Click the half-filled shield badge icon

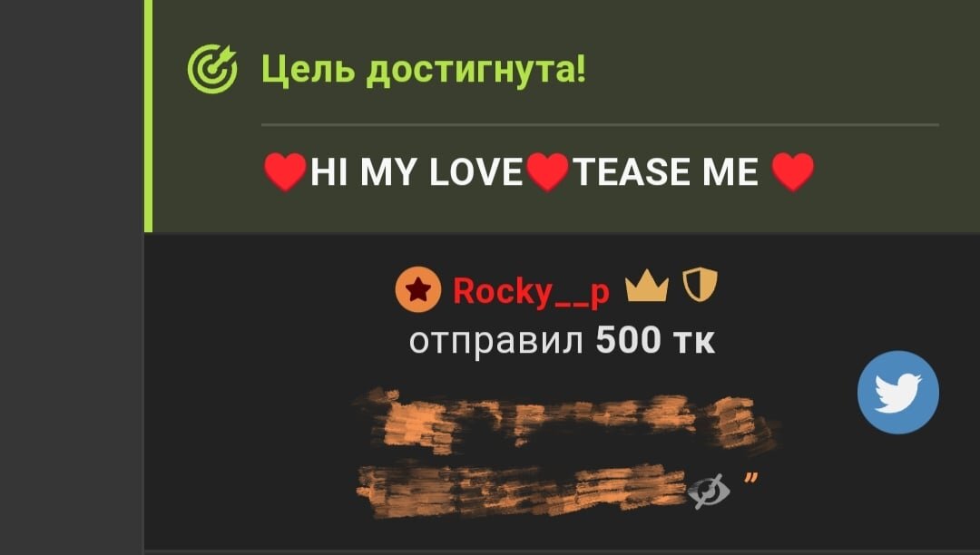pyautogui.click(x=700, y=285)
